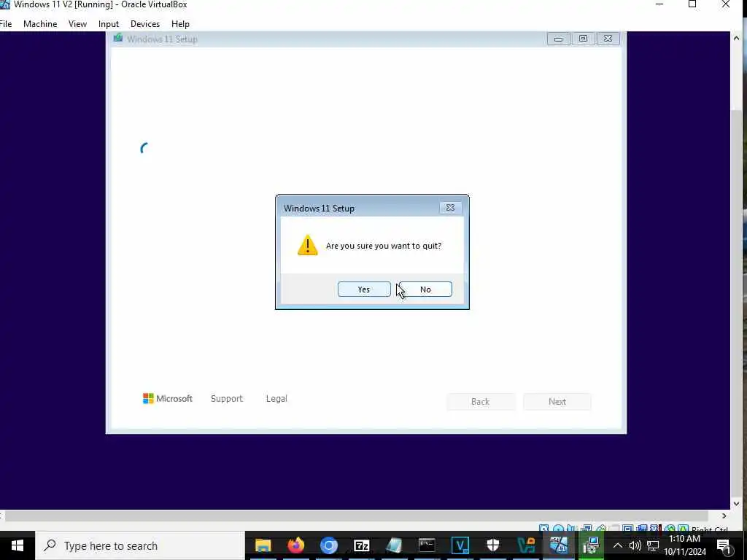Launch Firefox from the taskbar
The height and width of the screenshot is (560, 747).
tap(296, 545)
